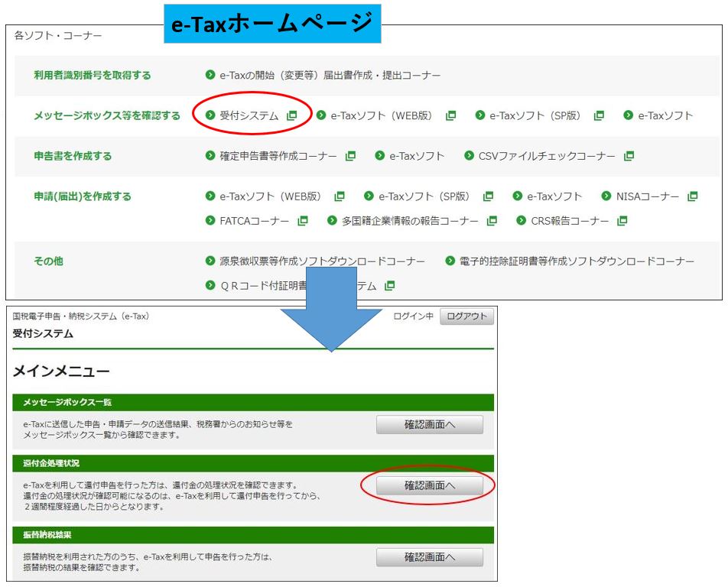This screenshot has width=728, height=587.
Task: Click external icon beside 多国籍企業情報の報告コーナー
Action: pos(492,221)
